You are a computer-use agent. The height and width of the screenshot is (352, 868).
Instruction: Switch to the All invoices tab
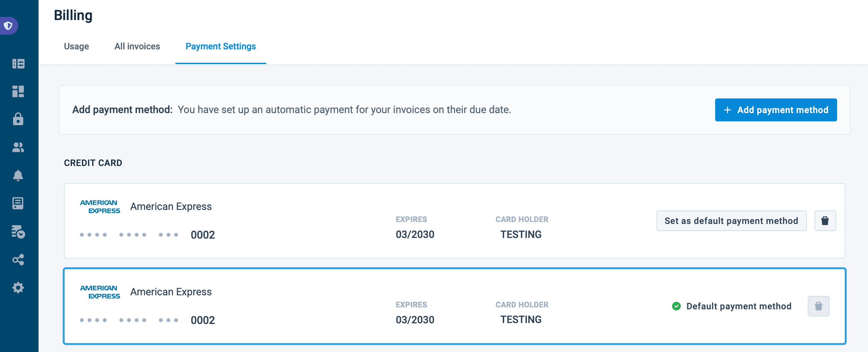(x=137, y=46)
